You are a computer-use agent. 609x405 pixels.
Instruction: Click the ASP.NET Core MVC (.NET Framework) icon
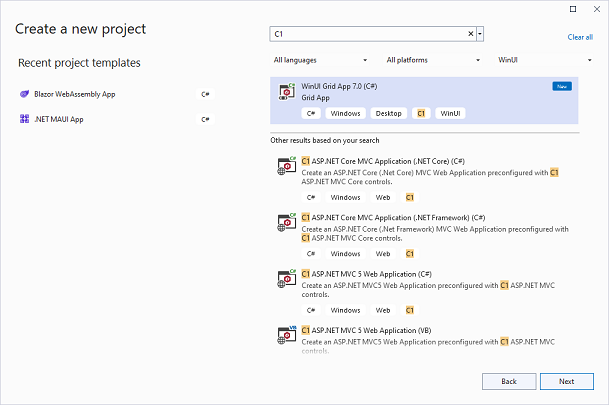pos(285,224)
